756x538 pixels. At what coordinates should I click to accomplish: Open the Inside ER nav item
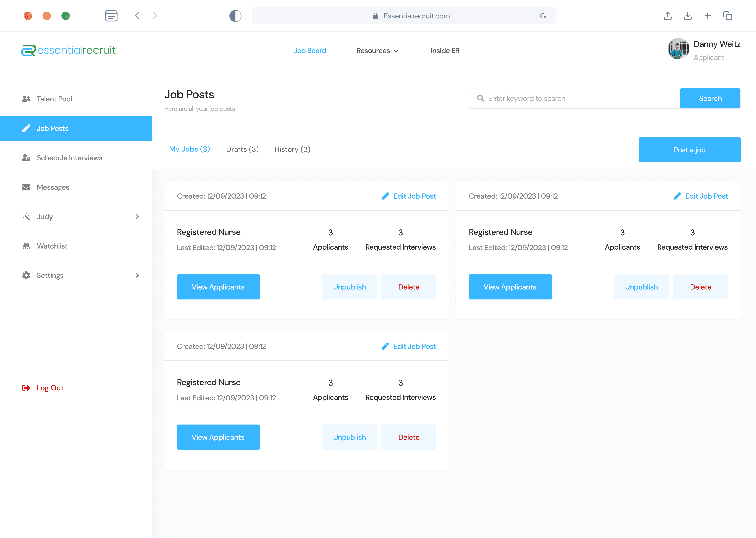(x=445, y=51)
